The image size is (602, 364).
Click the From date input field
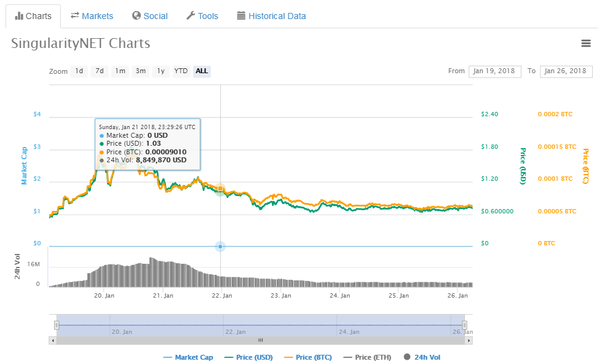[495, 71]
